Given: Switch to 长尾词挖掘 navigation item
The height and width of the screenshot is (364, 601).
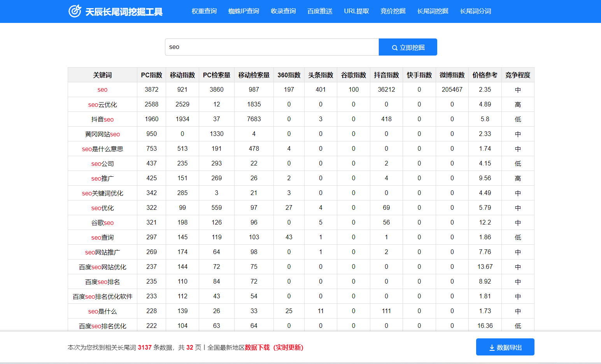Looking at the screenshot, I should point(433,11).
